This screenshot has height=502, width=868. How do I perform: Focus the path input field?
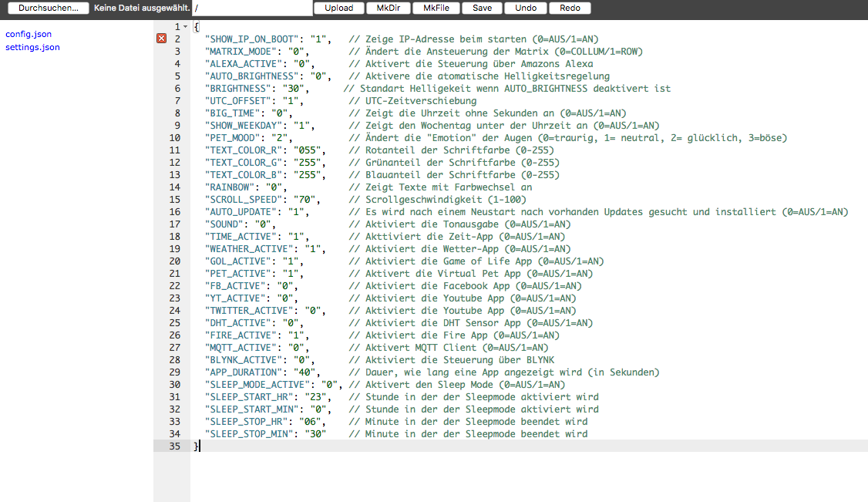251,8
